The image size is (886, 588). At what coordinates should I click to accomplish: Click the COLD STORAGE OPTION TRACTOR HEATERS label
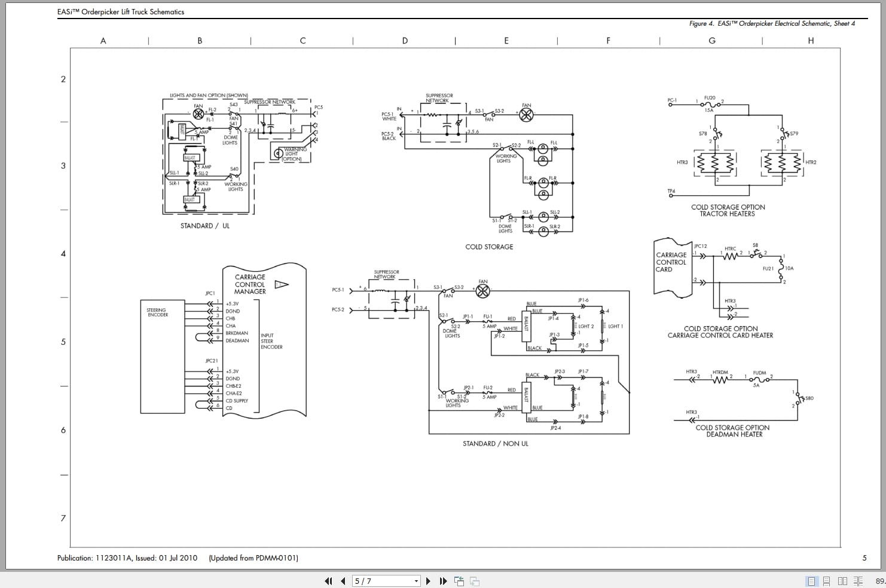pyautogui.click(x=728, y=210)
